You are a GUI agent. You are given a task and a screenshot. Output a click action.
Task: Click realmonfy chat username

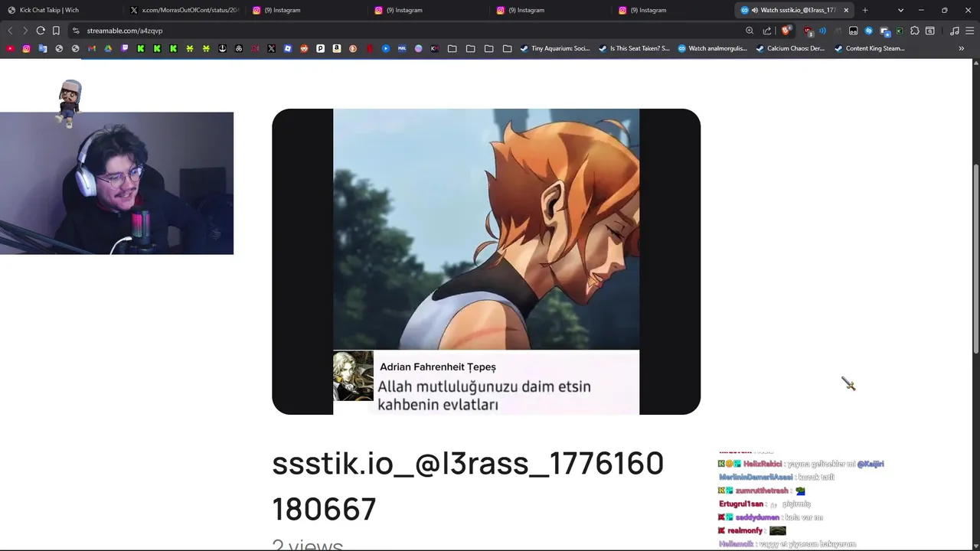[745, 530]
